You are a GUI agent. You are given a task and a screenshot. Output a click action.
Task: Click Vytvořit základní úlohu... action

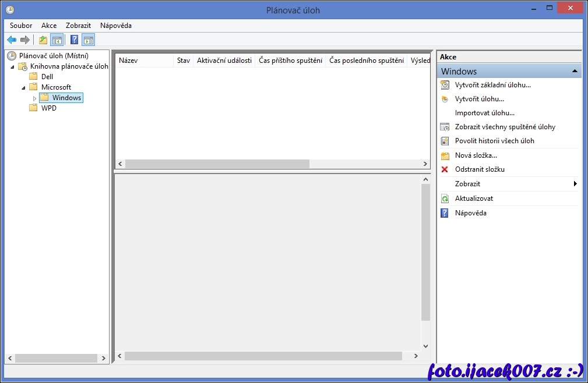point(492,85)
